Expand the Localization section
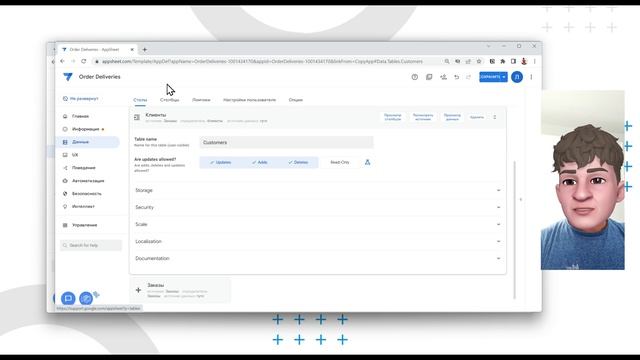Screen dimensions: 640x360 click(x=318, y=242)
